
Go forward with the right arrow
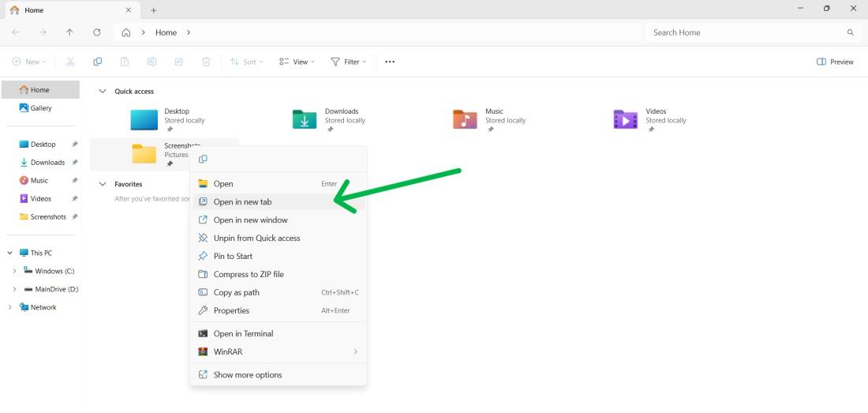pyautogui.click(x=43, y=32)
